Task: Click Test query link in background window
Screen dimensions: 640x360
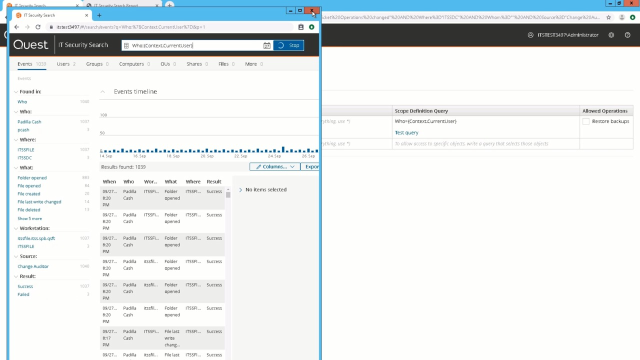Action: 407,133
